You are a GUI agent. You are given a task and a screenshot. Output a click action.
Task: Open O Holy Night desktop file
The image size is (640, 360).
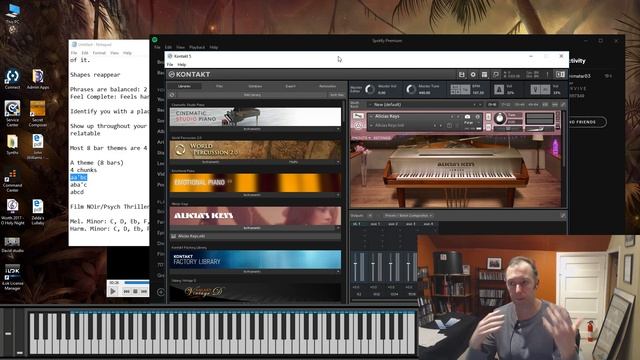(12, 212)
